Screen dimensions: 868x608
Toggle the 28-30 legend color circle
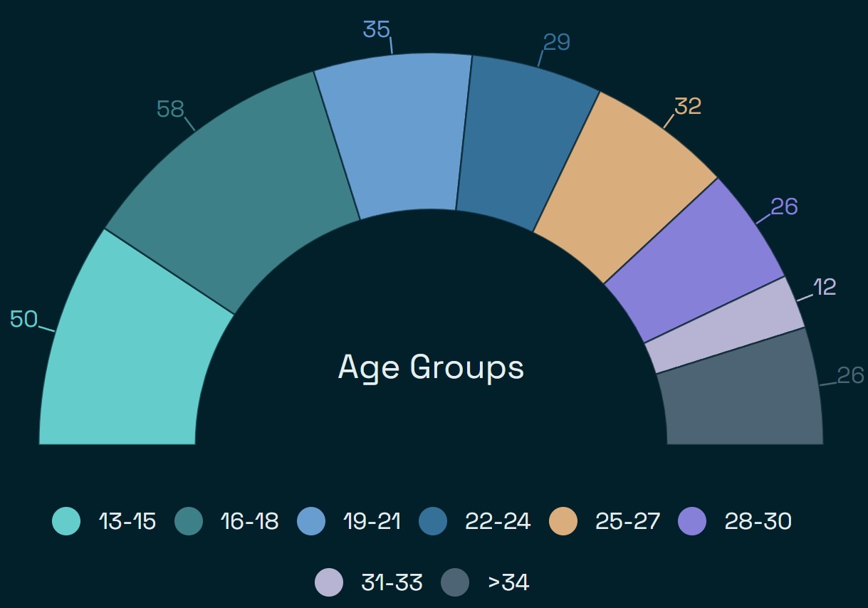pyautogui.click(x=693, y=521)
